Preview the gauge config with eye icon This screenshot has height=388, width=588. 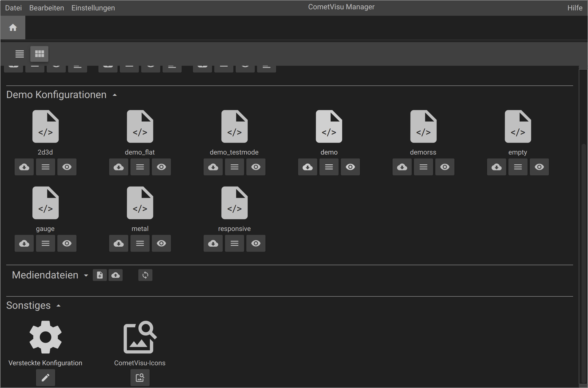pyautogui.click(x=67, y=243)
